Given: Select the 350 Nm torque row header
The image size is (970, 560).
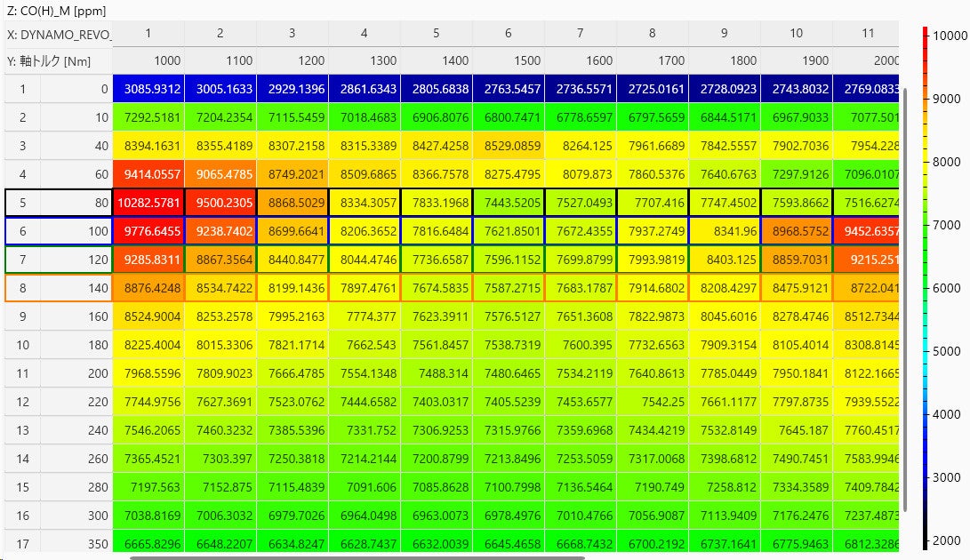Looking at the screenshot, I should point(76,543).
